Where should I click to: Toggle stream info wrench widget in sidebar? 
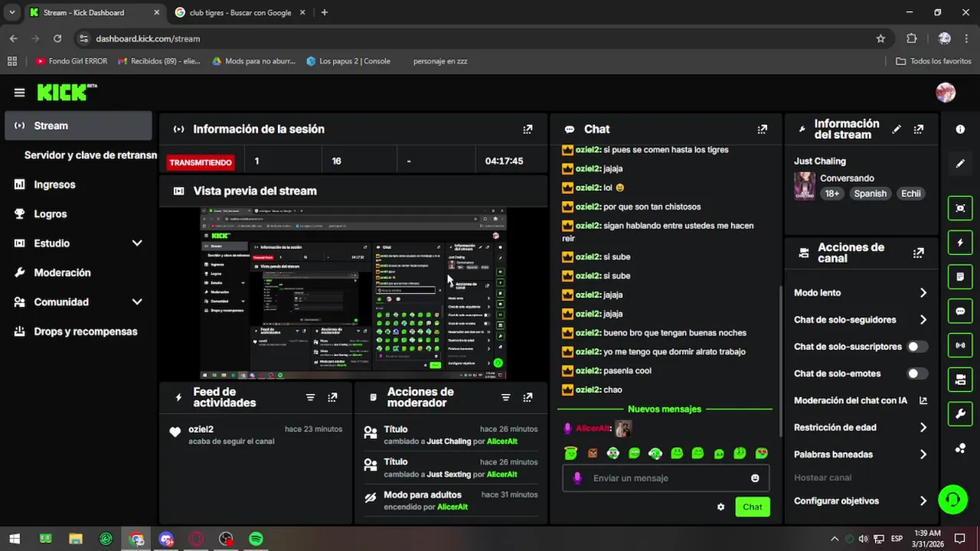click(960, 414)
